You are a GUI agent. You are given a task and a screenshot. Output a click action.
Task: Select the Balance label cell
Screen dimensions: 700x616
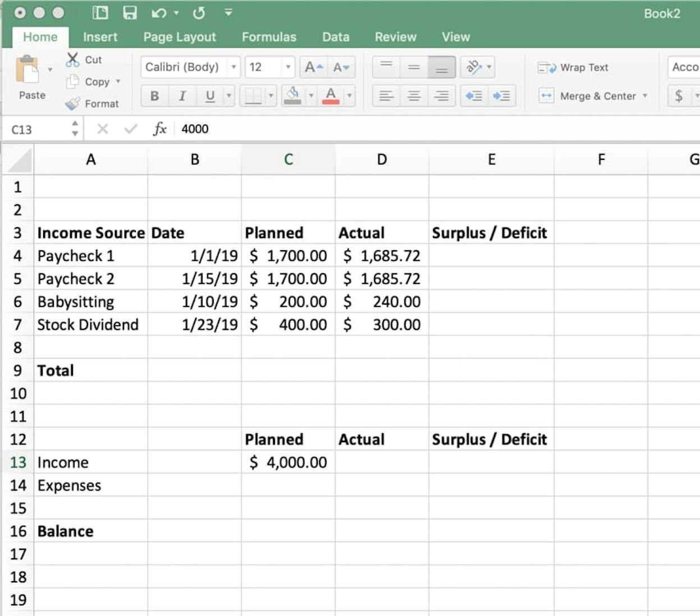point(91,531)
